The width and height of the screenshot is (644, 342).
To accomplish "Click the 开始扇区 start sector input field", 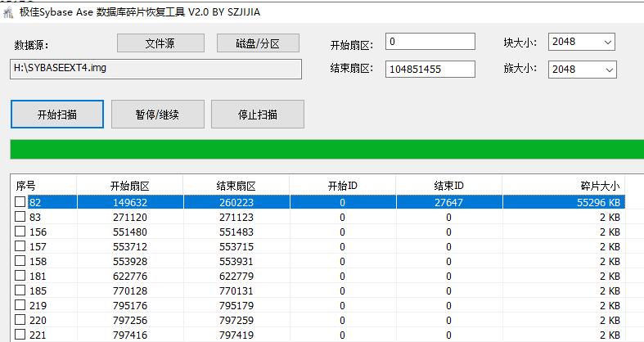I will click(430, 42).
